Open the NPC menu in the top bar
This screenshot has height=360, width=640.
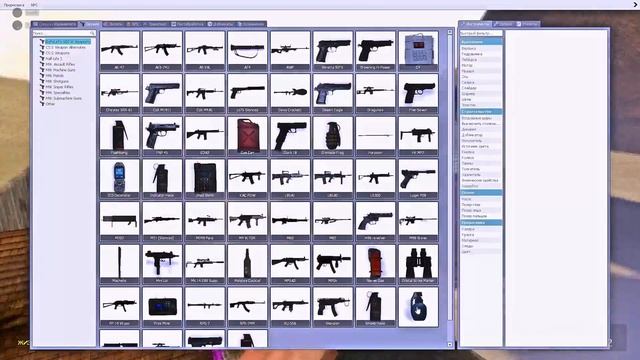[x=34, y=5]
